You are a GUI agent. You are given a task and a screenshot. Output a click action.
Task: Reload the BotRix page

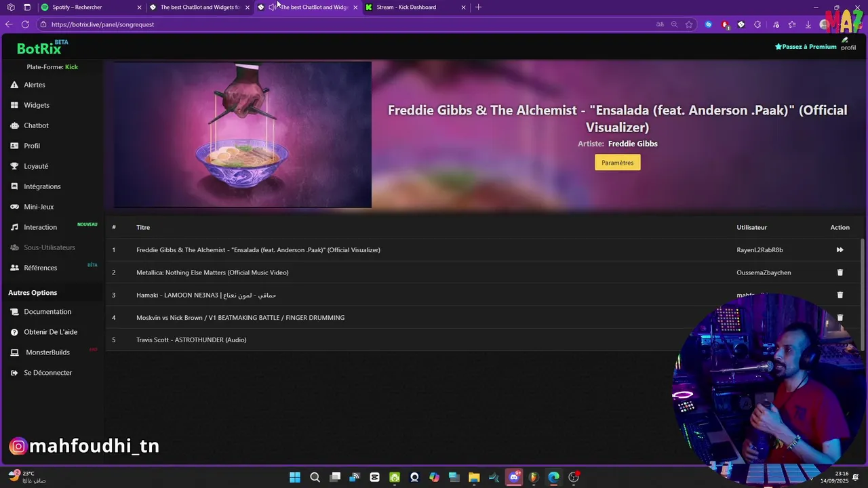(25, 24)
